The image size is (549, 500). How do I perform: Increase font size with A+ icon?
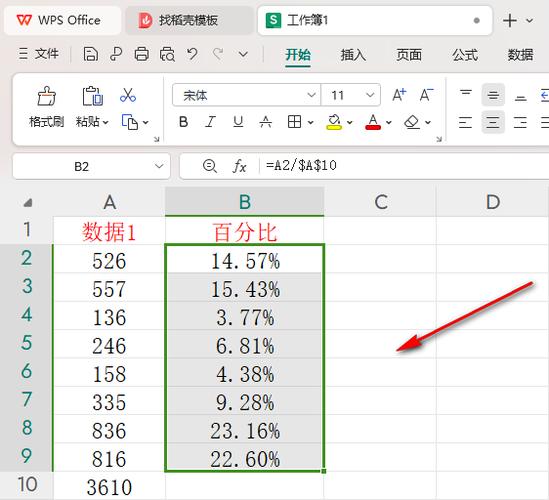coord(399,95)
